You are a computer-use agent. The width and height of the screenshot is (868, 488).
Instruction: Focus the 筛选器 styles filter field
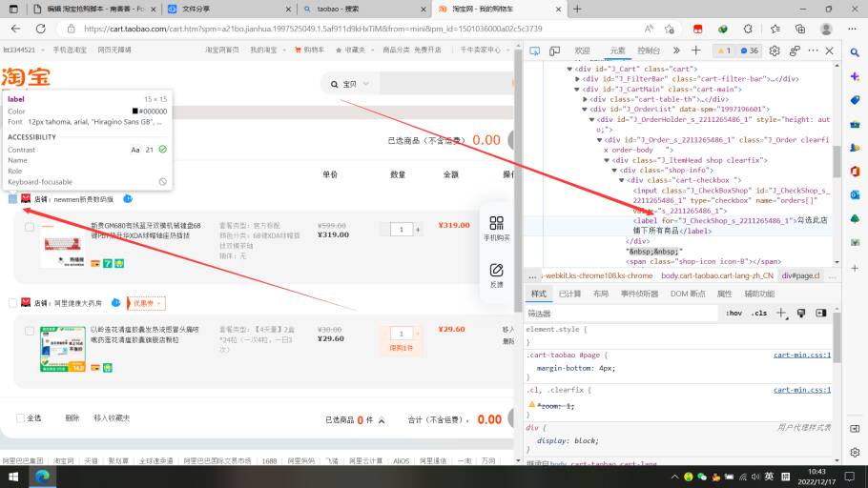tap(621, 314)
